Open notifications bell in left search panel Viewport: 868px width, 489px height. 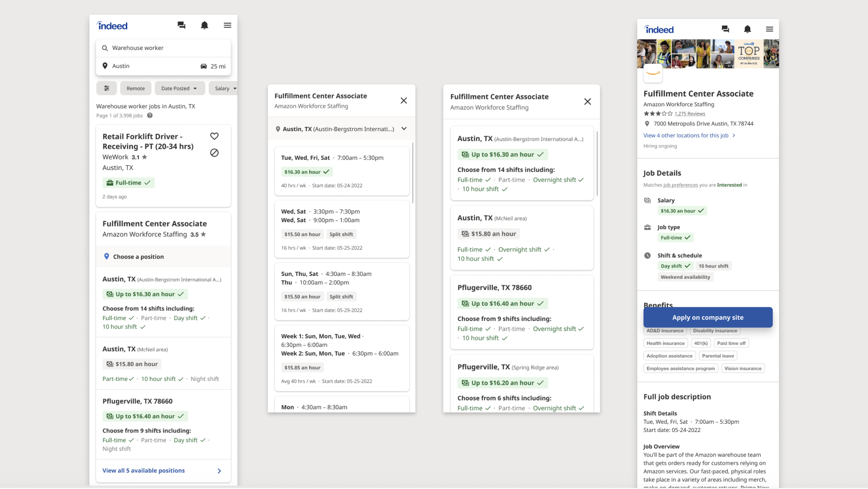pos(205,25)
